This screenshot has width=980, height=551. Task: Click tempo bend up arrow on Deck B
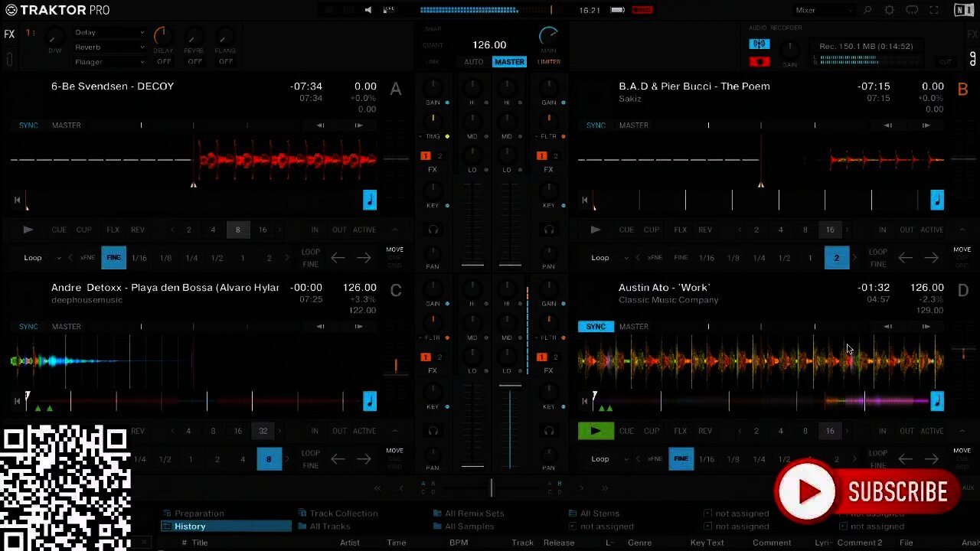tap(926, 125)
